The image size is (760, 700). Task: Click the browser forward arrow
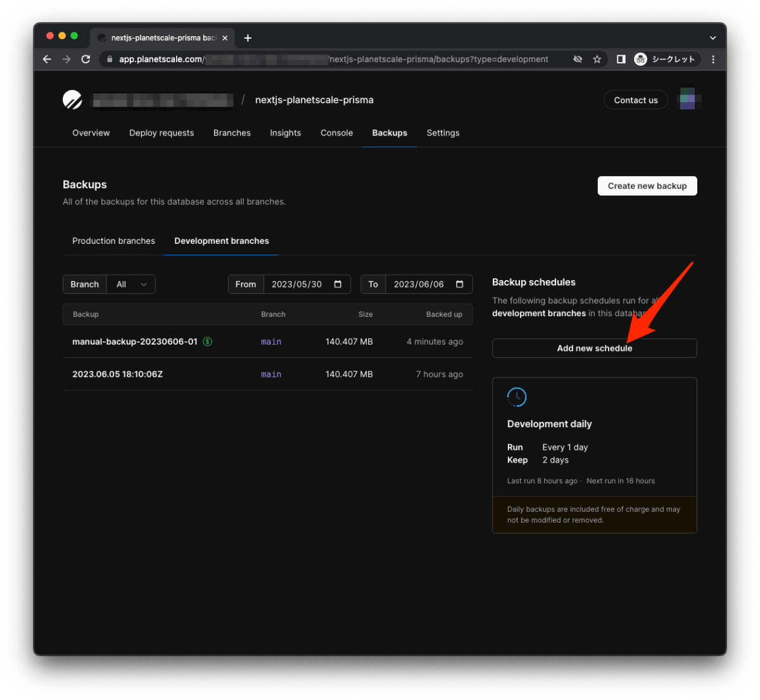click(66, 59)
